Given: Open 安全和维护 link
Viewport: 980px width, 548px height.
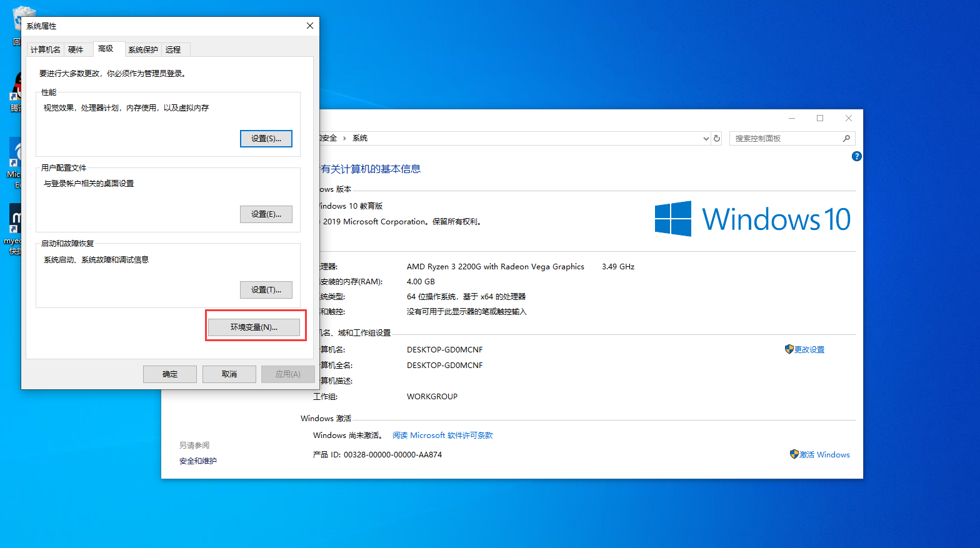Looking at the screenshot, I should [x=198, y=461].
